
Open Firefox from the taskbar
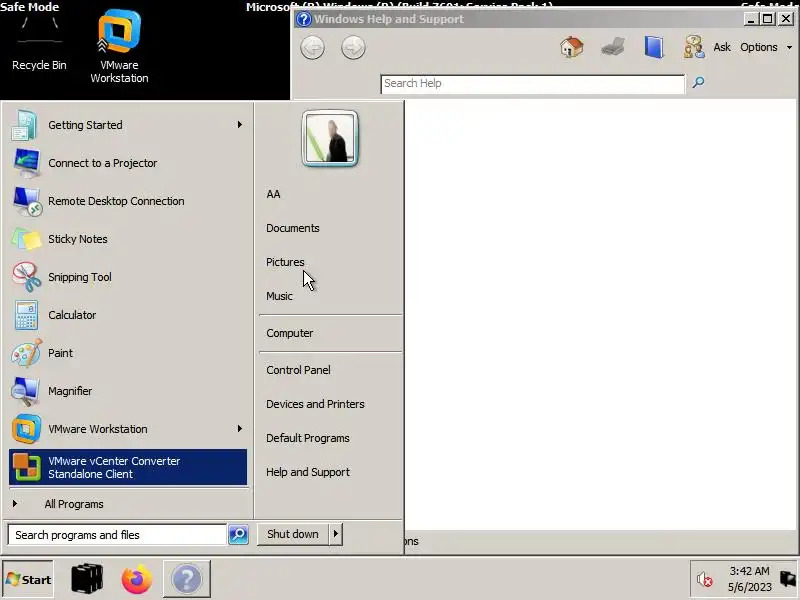(137, 579)
